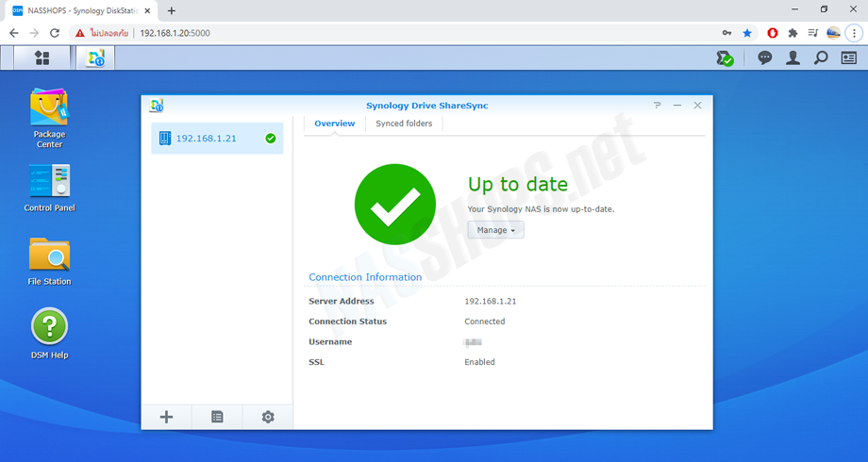
Task: Open the Opera-style red extension icon
Action: [772, 33]
